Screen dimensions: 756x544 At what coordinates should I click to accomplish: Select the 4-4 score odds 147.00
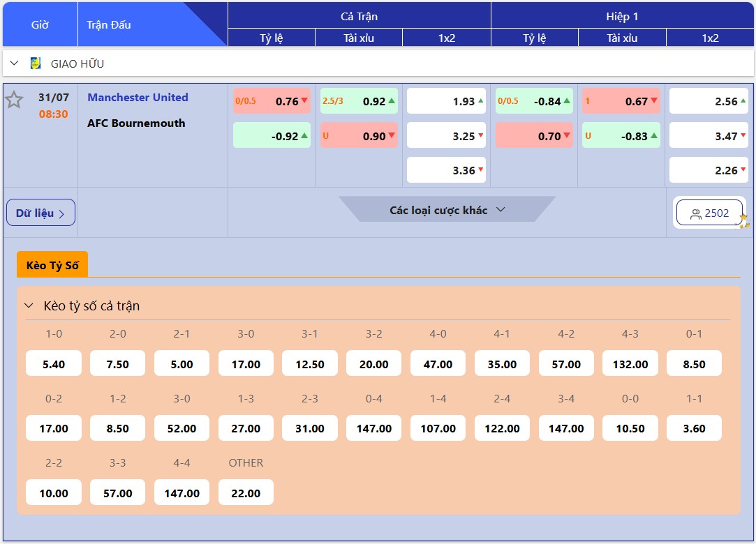pyautogui.click(x=181, y=492)
